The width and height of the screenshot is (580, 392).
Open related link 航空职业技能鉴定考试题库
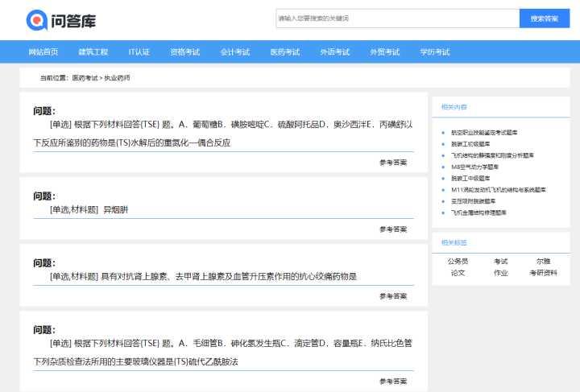pos(484,132)
